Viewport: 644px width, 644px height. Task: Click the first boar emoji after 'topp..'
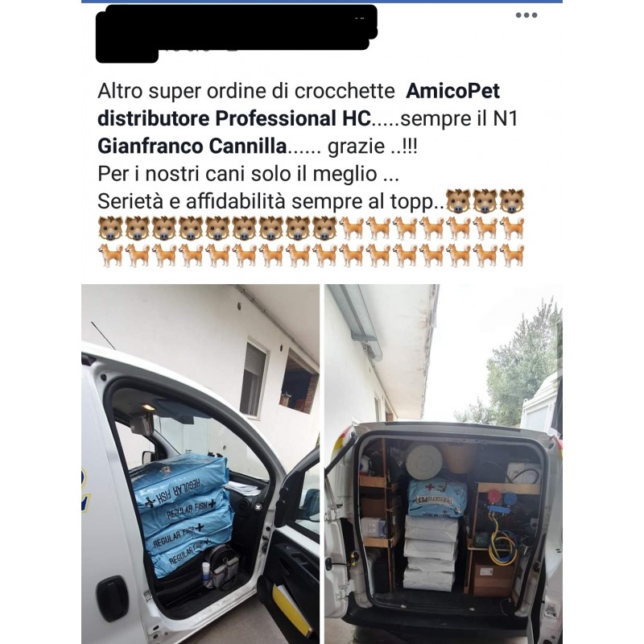(x=458, y=201)
